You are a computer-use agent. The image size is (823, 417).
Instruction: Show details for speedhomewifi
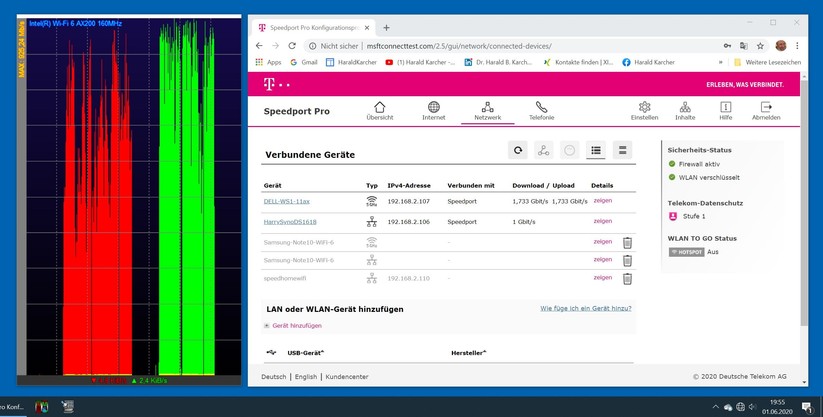click(603, 277)
